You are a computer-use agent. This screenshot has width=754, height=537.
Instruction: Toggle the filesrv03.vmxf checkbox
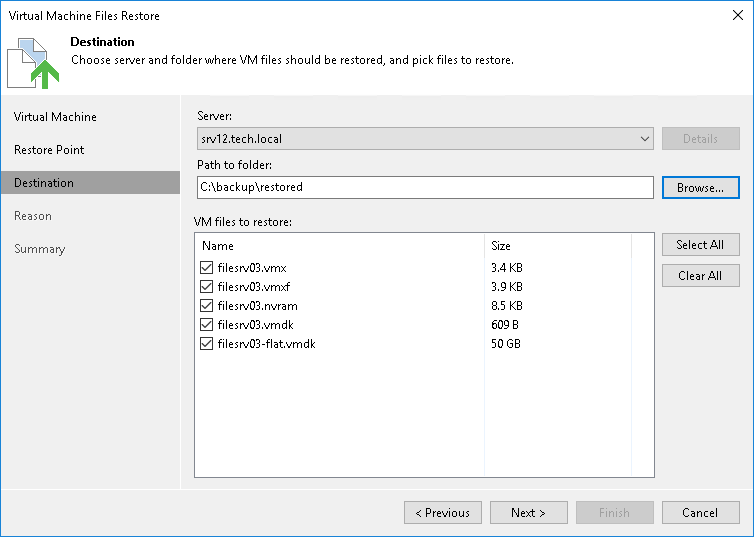coord(206,287)
